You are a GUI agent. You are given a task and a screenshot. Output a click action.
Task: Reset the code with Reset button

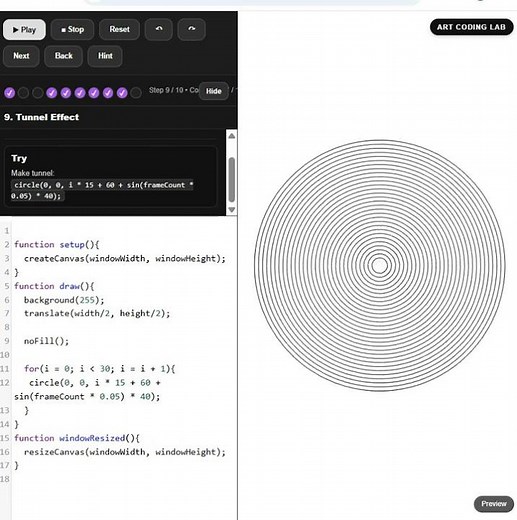(119, 30)
